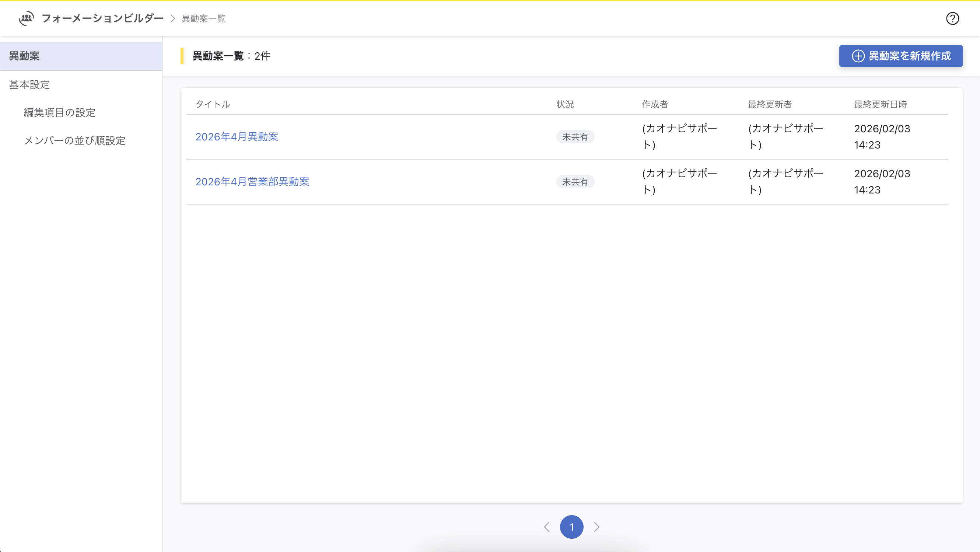Click the plus circle icon on create button

tap(858, 56)
